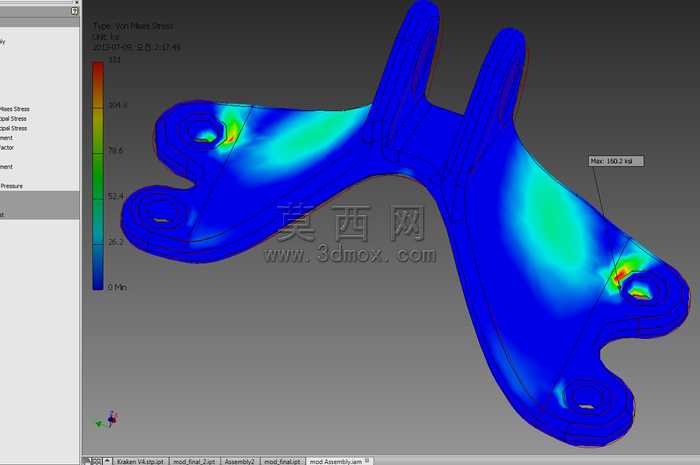
Task: Switch to the mod_final.ipt document tab
Action: tap(282, 461)
